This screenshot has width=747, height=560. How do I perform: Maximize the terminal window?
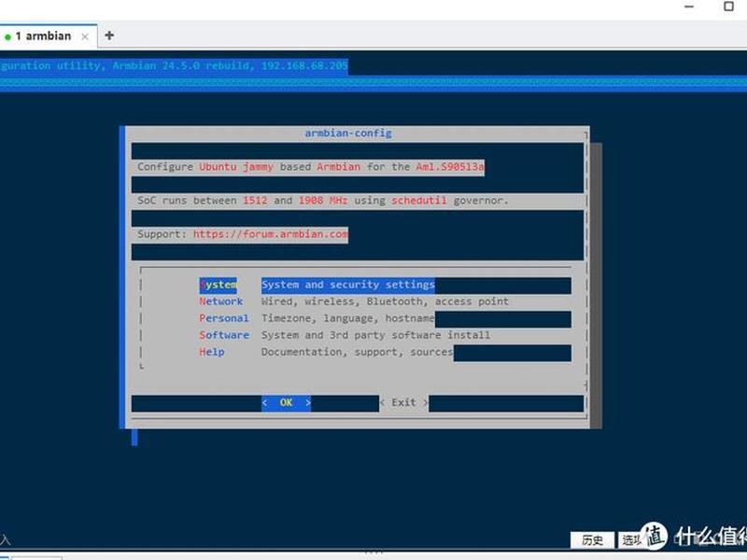729,7
